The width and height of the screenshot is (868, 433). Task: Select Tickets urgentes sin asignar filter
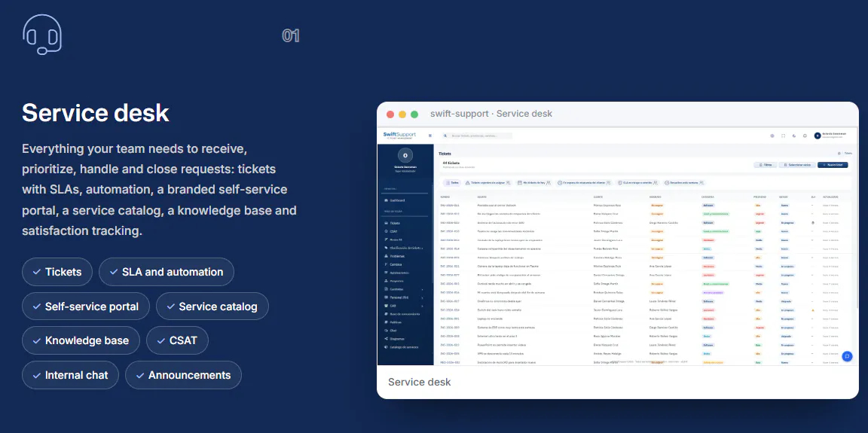(x=487, y=182)
